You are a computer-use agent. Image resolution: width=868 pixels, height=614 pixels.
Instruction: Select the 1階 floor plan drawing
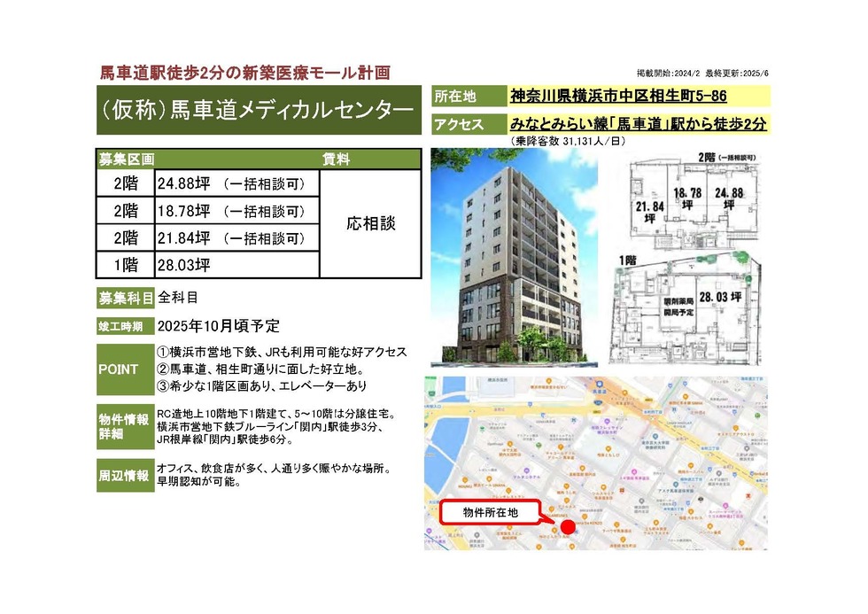686,309
